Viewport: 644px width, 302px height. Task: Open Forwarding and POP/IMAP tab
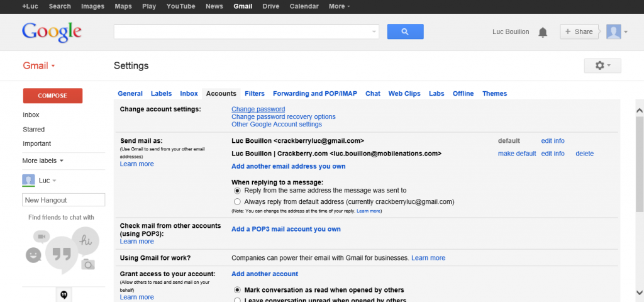point(315,94)
